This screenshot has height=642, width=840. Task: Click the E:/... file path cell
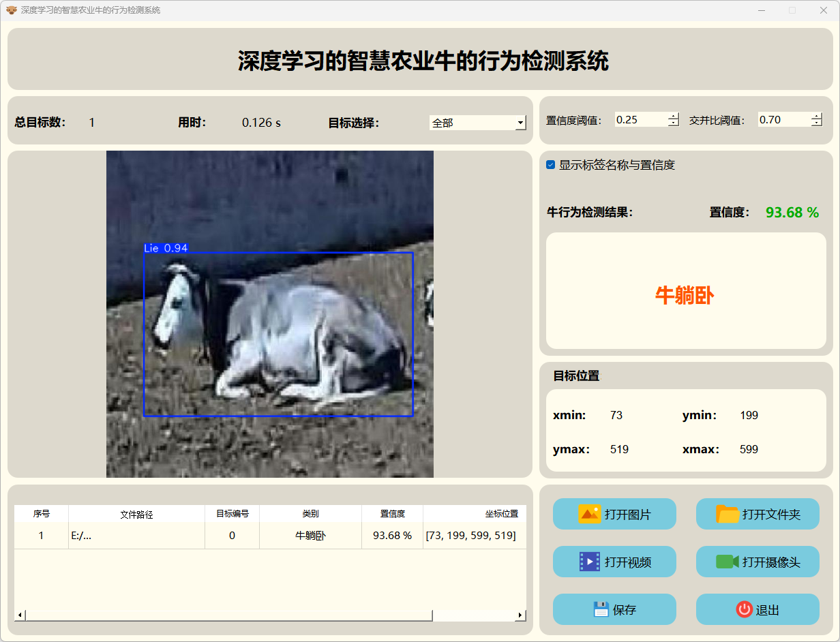tap(137, 536)
